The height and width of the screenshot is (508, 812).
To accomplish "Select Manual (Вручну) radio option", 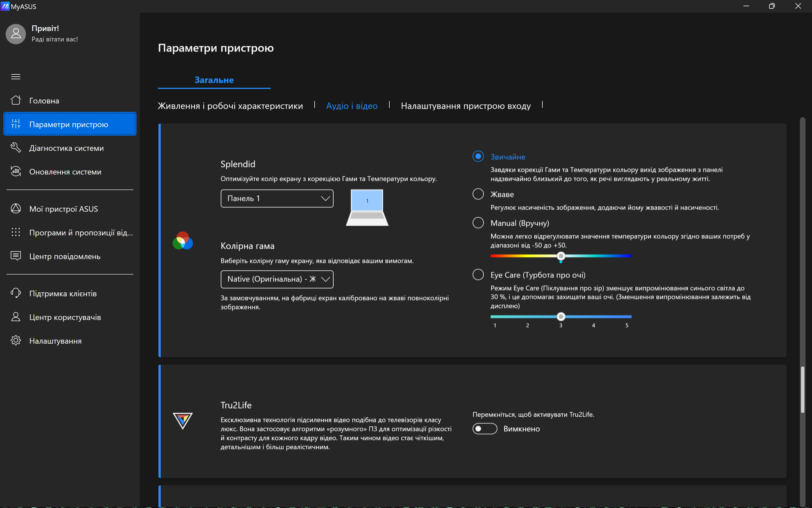I will 478,223.
